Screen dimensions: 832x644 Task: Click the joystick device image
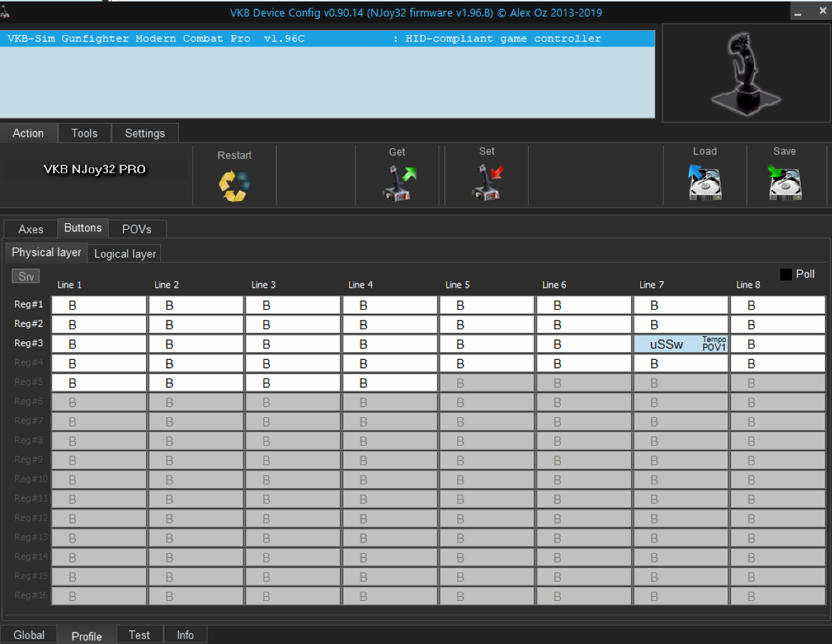[x=745, y=74]
